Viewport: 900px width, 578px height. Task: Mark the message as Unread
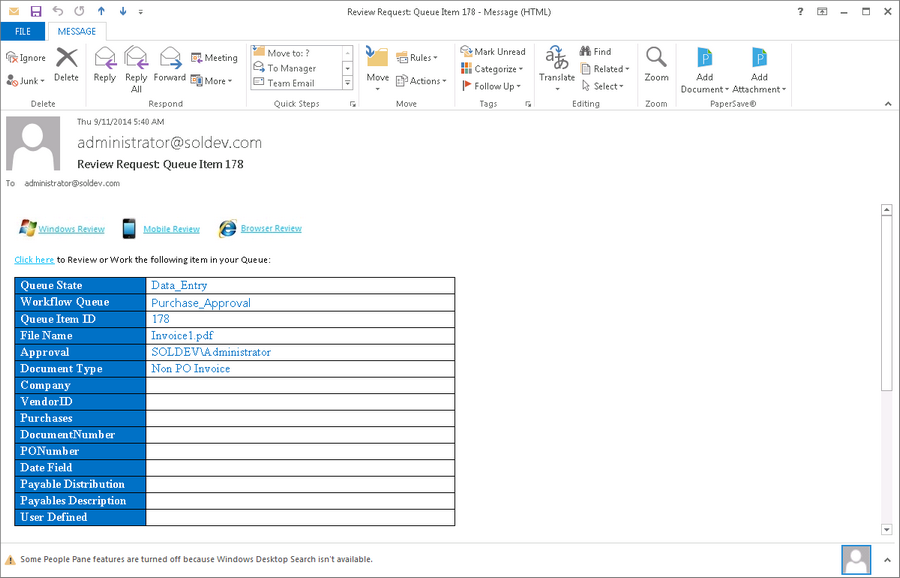tap(493, 52)
